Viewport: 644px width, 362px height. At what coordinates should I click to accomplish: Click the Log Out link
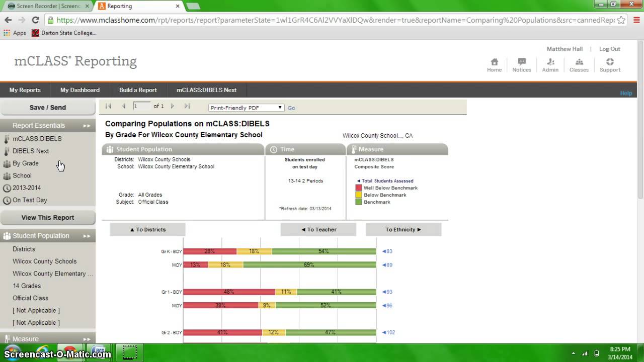[609, 49]
